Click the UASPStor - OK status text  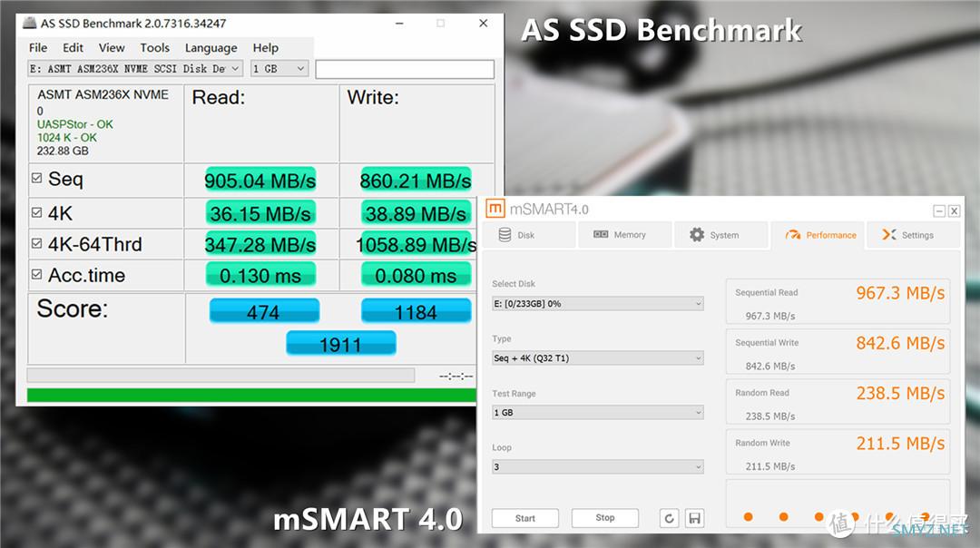pyautogui.click(x=75, y=124)
